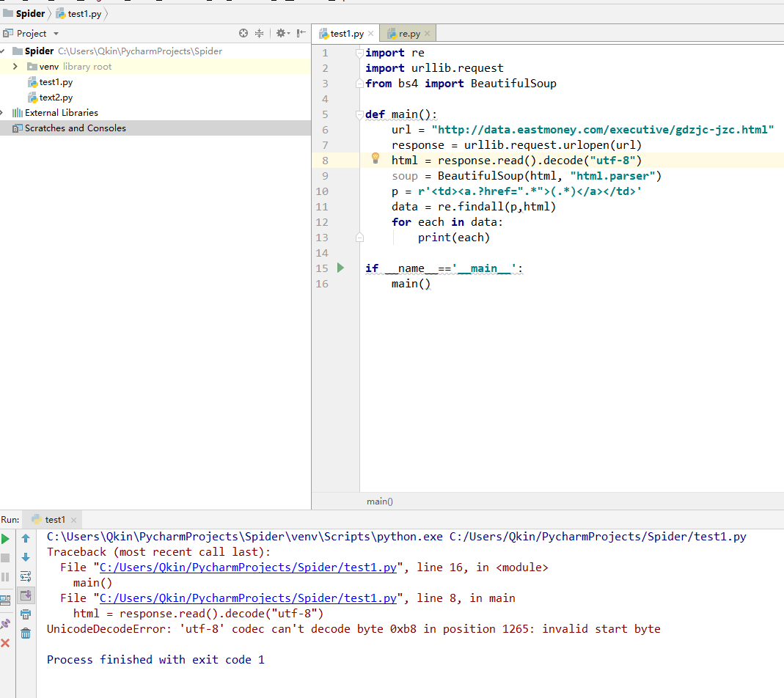Clear all console output with trash icon
This screenshot has height=698, width=784.
pyautogui.click(x=26, y=633)
